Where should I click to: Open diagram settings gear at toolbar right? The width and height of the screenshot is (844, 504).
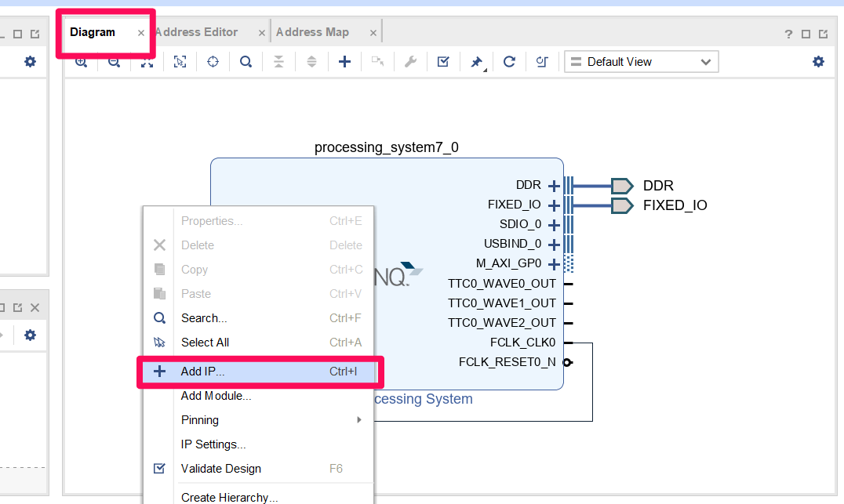[x=819, y=61]
